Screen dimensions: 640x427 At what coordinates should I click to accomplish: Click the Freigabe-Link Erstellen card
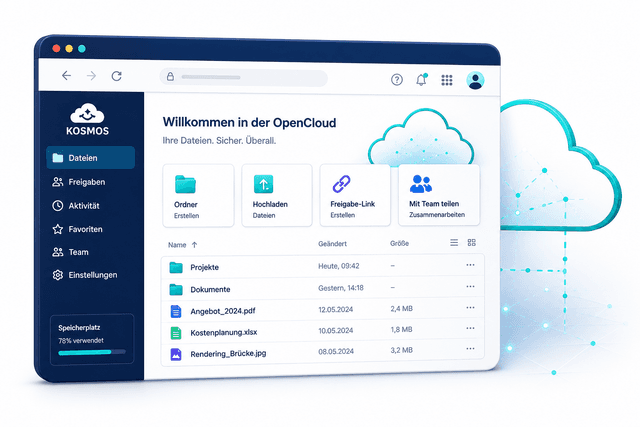(355, 195)
